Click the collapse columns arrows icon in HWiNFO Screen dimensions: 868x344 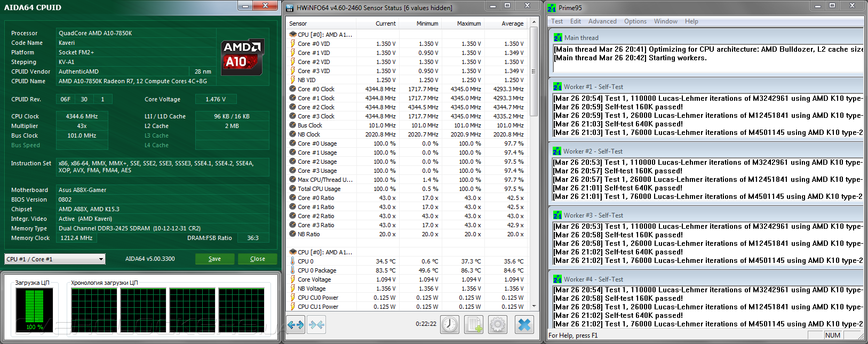pyautogui.click(x=316, y=324)
